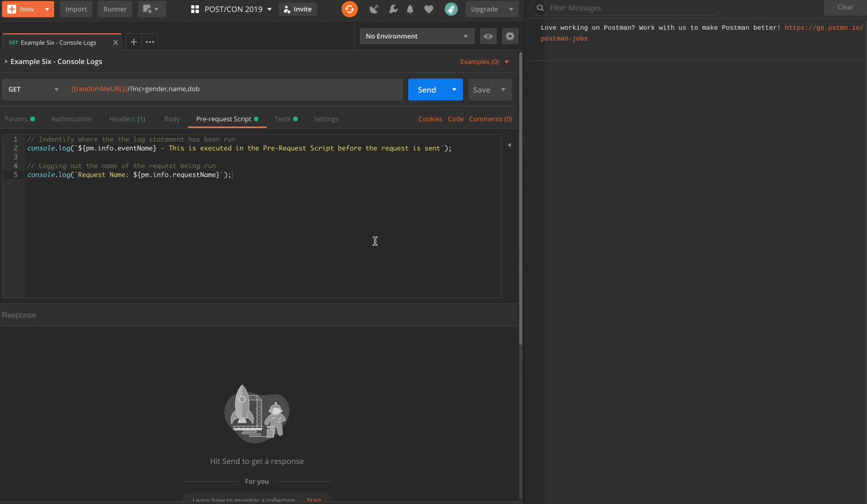Click the environment quick look eye icon

click(x=488, y=36)
